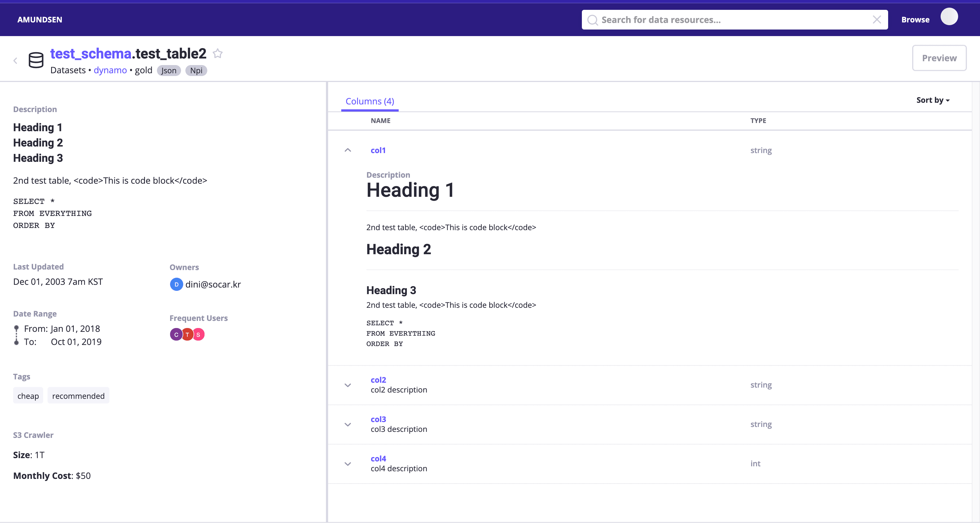Open frequent user S avatar
Image resolution: width=980 pixels, height=527 pixels.
(199, 335)
